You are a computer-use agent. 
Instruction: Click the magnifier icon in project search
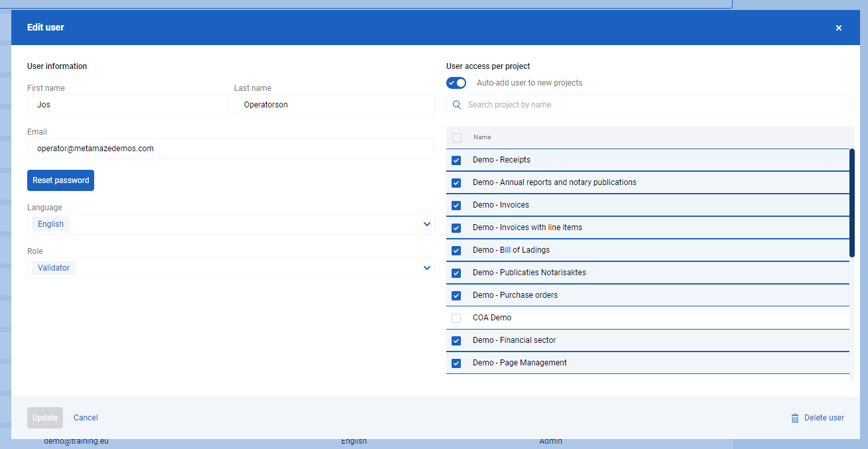457,105
